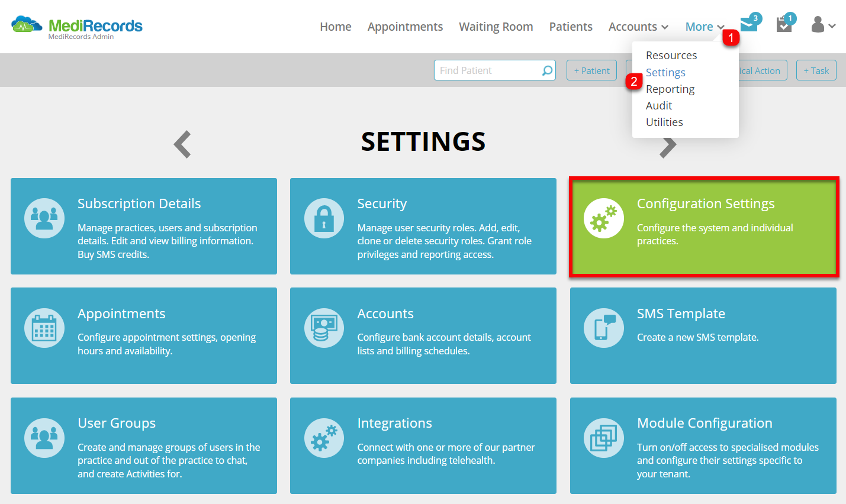Go to next page with right arrow
Screen dimensions: 846x504
[668, 147]
